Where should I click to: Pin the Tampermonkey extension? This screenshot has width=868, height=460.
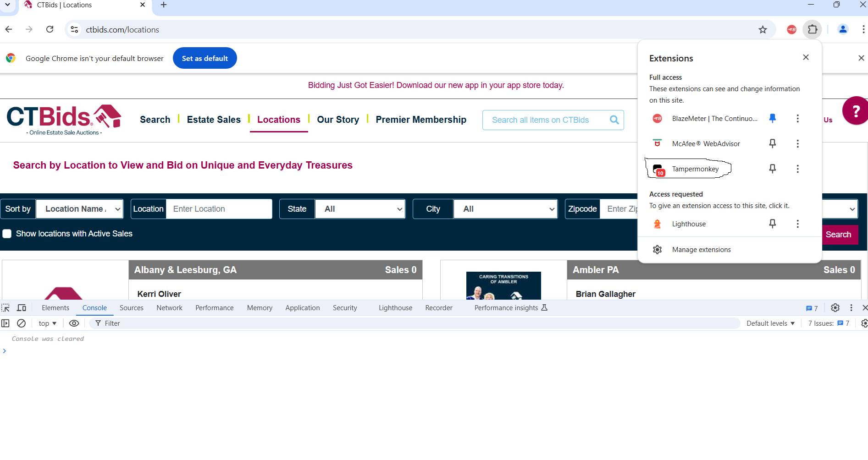click(772, 169)
